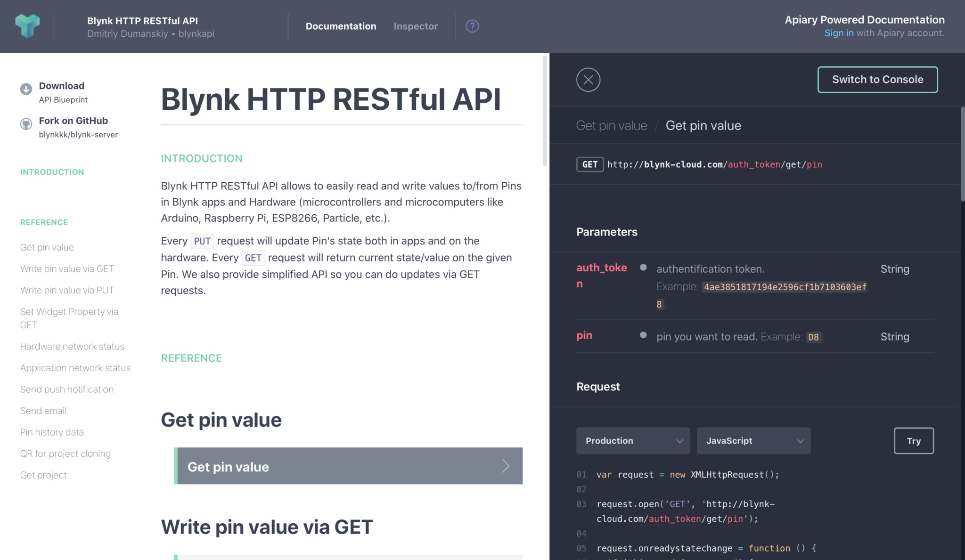965x560 pixels.
Task: Click the GET method badge icon
Action: [589, 164]
